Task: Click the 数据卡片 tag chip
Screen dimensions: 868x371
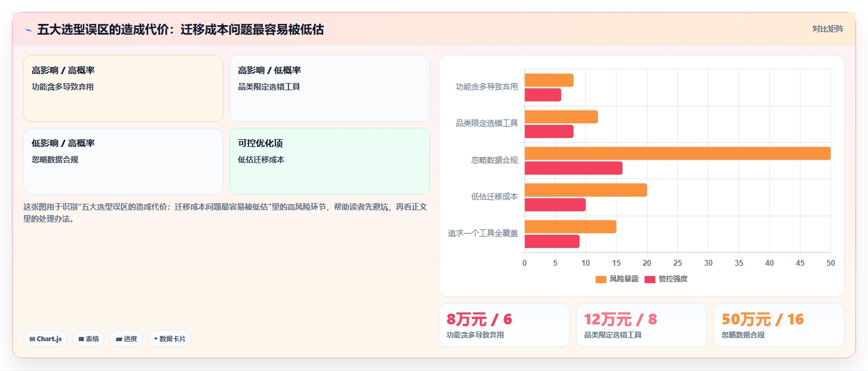Action: (x=170, y=339)
